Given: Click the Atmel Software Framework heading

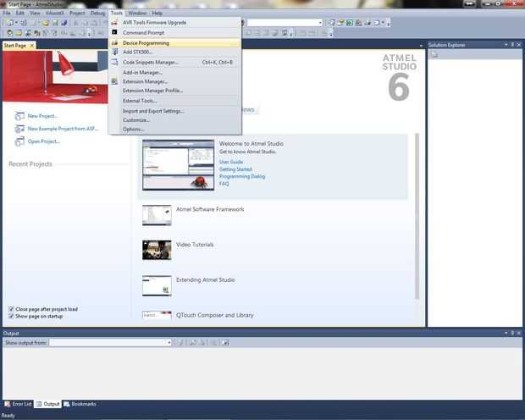Looking at the screenshot, I should pos(210,209).
